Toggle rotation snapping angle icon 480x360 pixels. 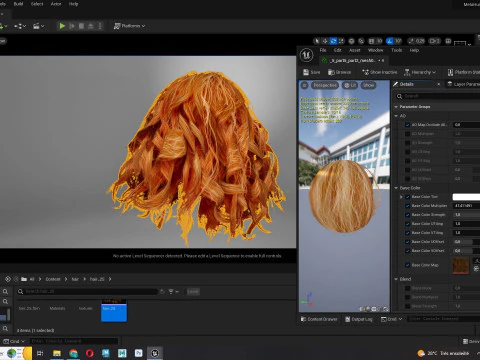389,41
